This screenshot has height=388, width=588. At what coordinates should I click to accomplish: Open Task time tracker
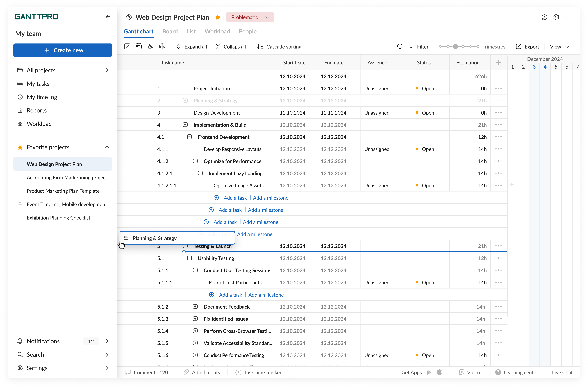258,372
